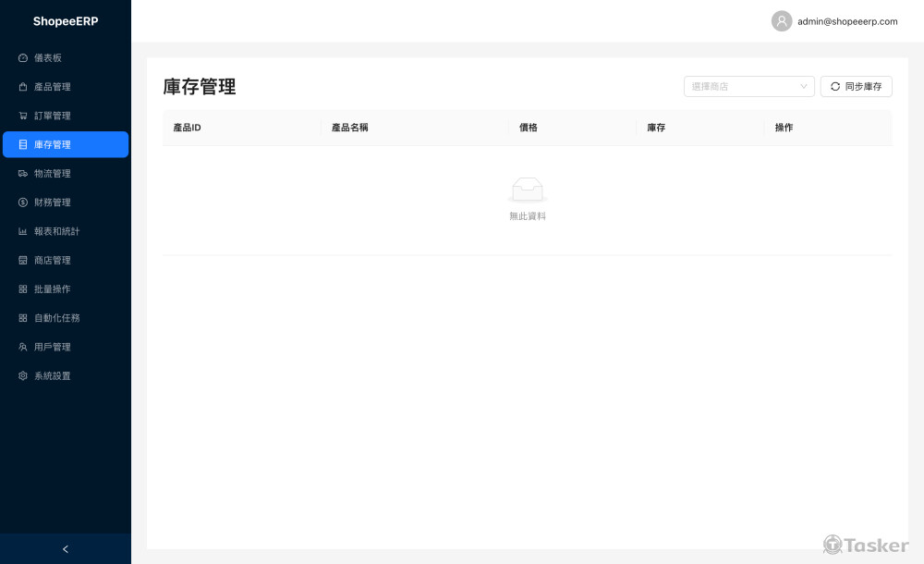Screen dimensions: 924x564
Task: Click the 無此資料 empty state text
Action: (528, 216)
